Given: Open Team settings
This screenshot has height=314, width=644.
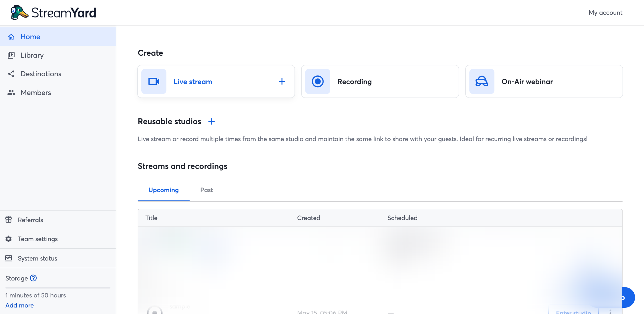Looking at the screenshot, I should coord(38,239).
